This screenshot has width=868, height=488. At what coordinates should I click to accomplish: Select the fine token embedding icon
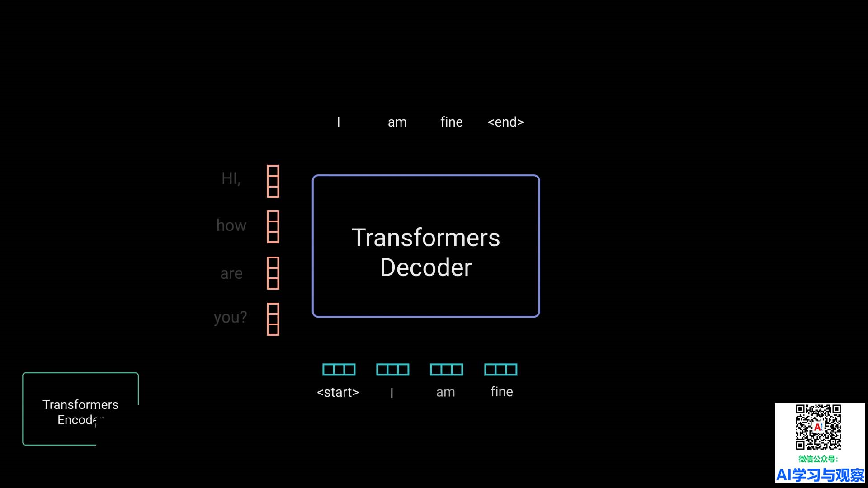pyautogui.click(x=500, y=370)
